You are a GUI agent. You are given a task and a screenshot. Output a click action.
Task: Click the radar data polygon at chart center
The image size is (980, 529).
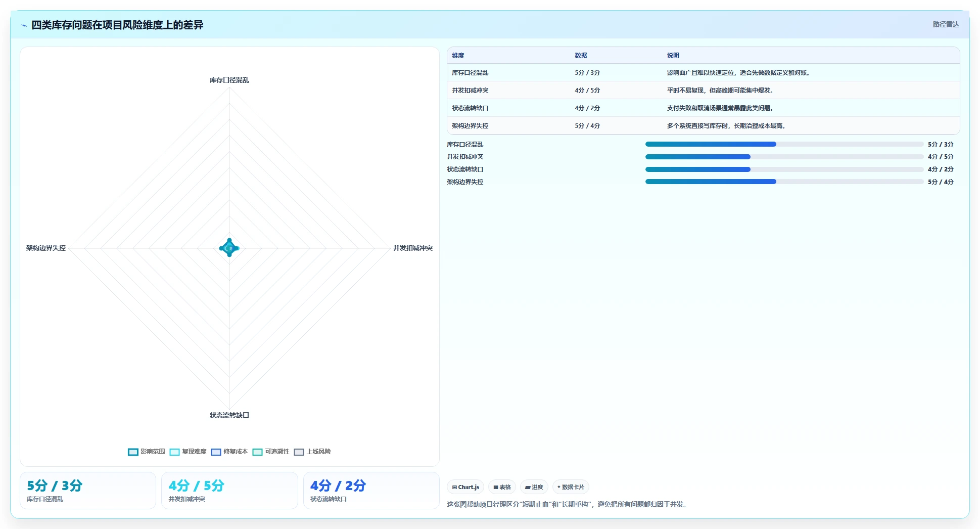point(229,248)
